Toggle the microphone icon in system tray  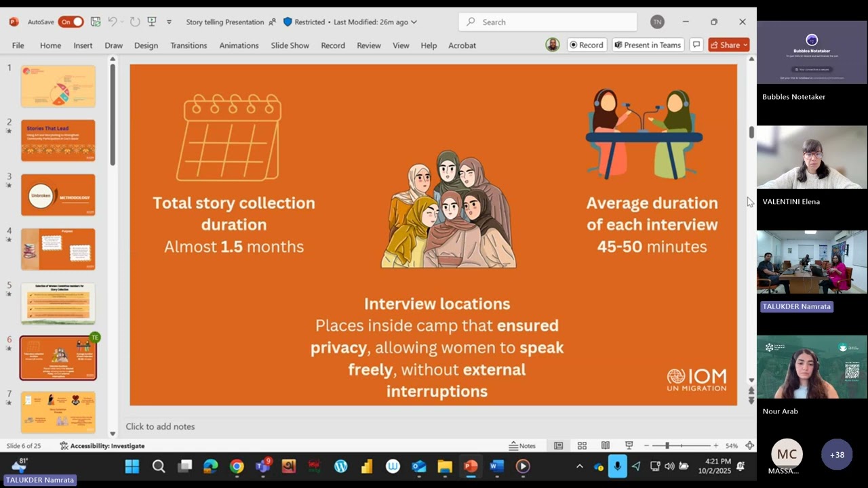pos(617,466)
